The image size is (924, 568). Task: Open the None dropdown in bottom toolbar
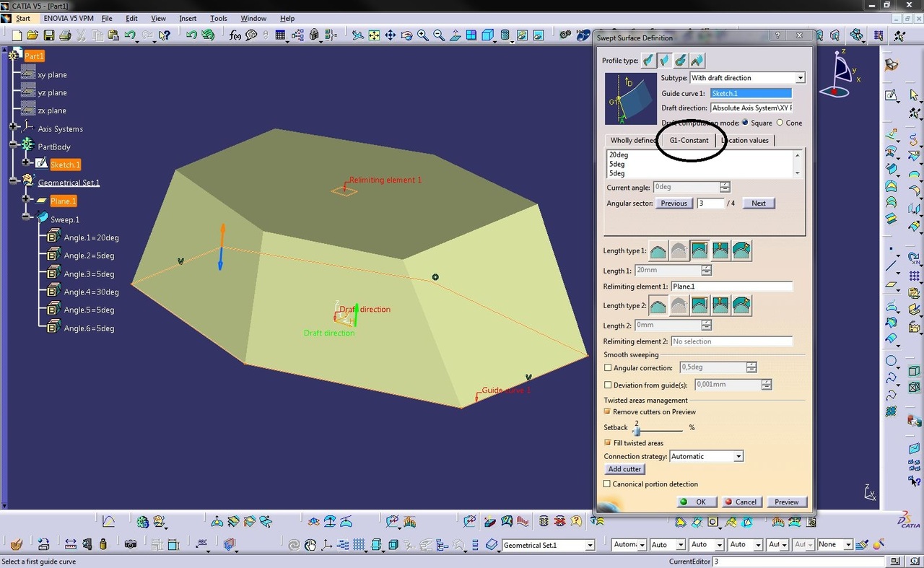pos(848,545)
